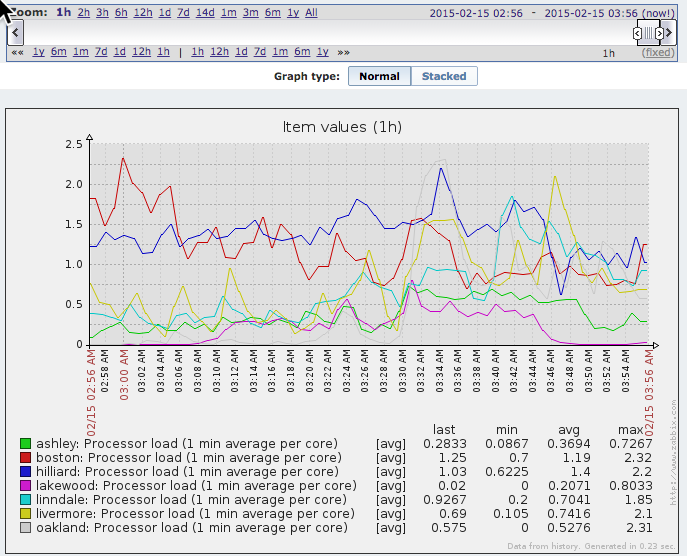Viewport: 687px width, 556px height.
Task: Move forward 1y using right navigation links
Action: [323, 52]
